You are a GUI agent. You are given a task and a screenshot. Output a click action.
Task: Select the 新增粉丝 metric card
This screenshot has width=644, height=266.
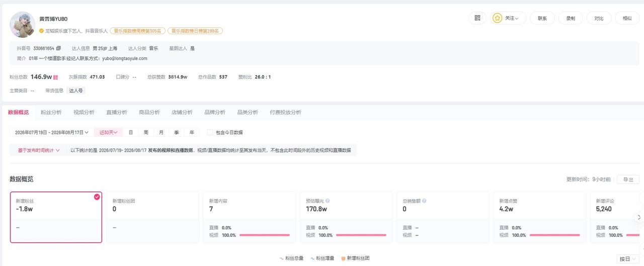click(x=56, y=217)
